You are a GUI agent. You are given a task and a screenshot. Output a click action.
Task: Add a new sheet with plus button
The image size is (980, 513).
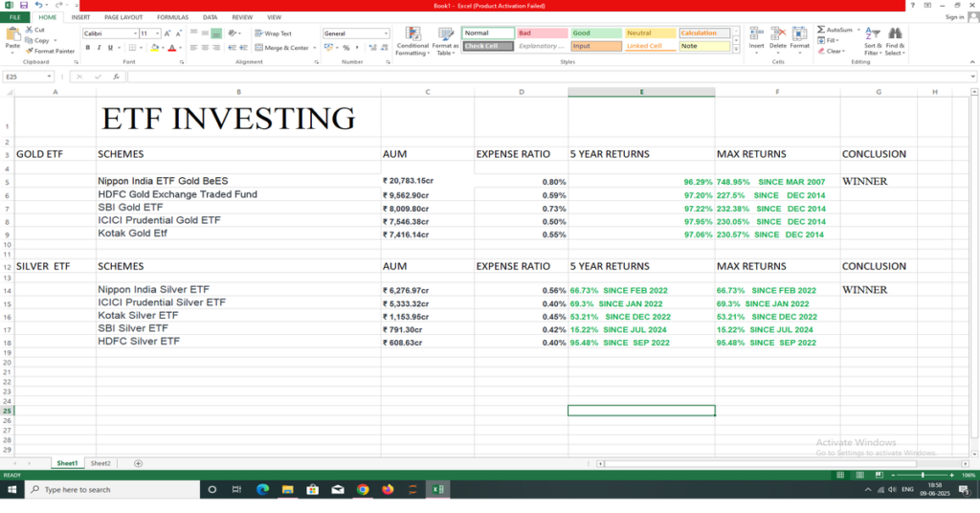pos(138,463)
